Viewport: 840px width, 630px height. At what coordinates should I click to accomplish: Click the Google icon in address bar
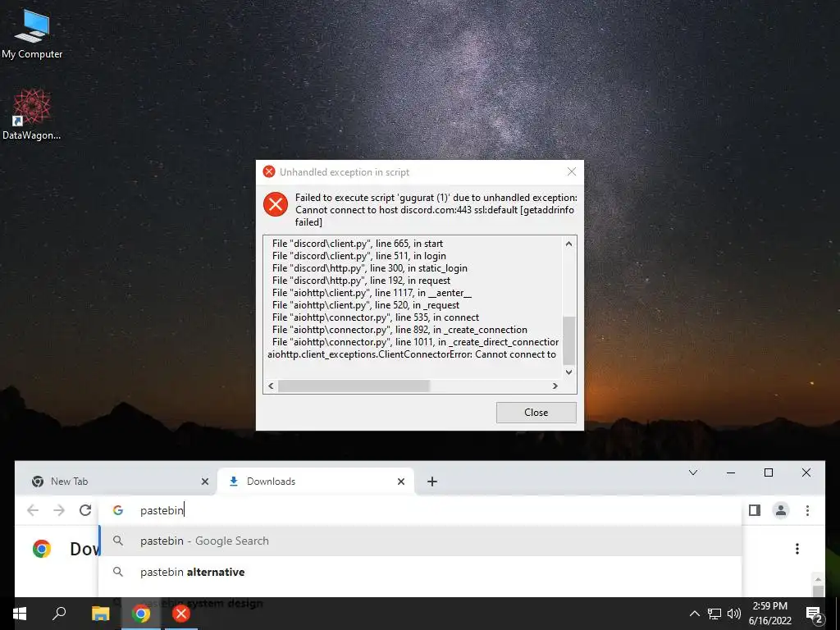118,510
